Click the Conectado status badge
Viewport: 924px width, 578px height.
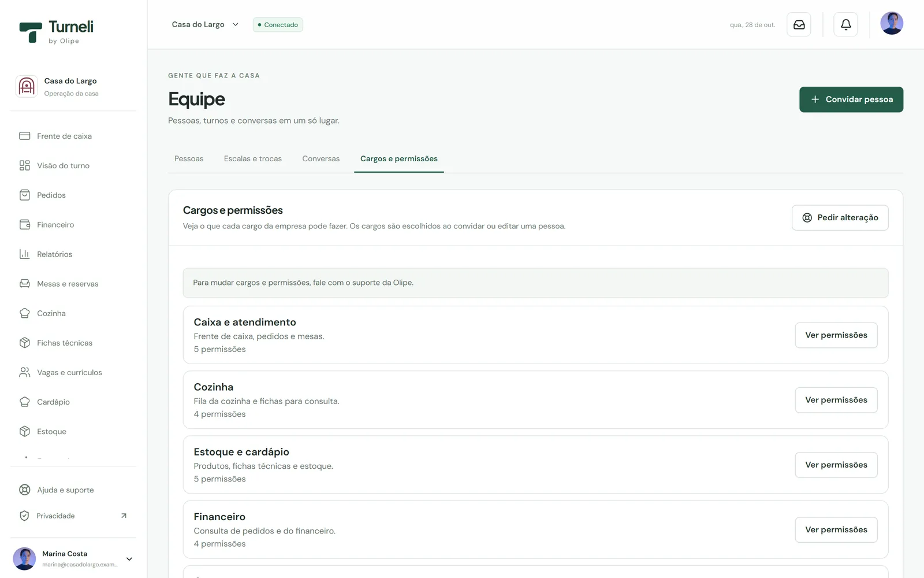278,25
